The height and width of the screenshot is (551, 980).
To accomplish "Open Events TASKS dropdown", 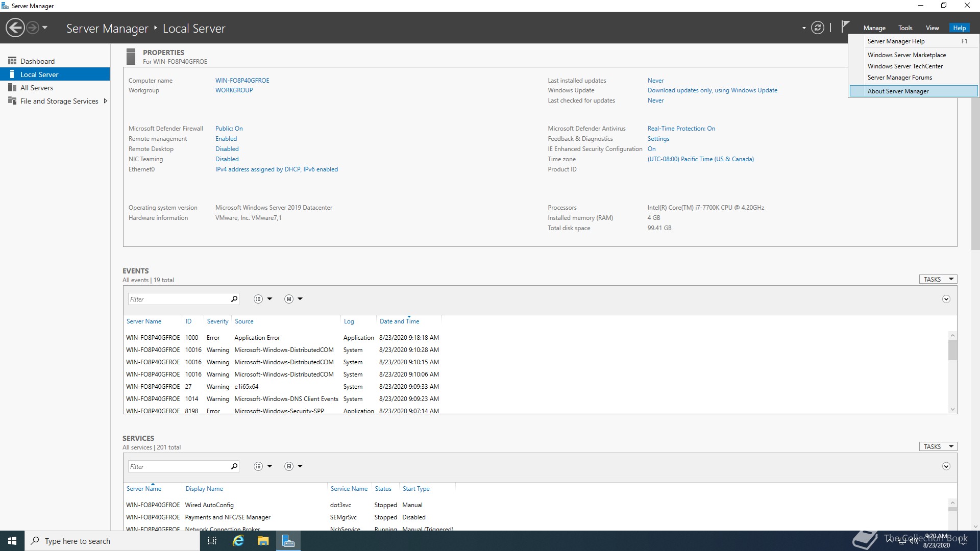I will pyautogui.click(x=938, y=280).
